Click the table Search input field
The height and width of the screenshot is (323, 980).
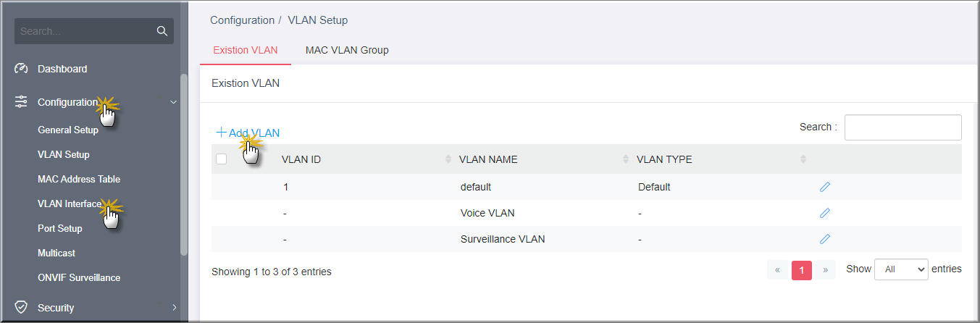click(x=902, y=127)
